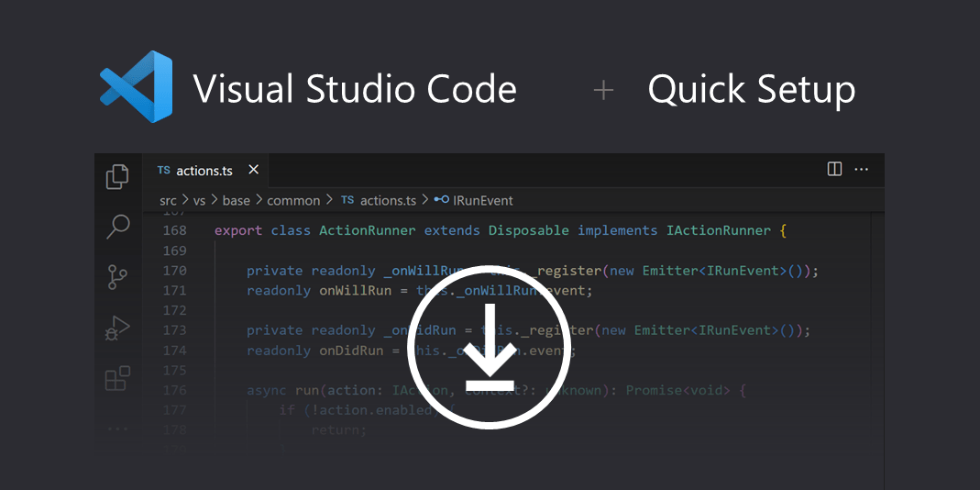This screenshot has width=980, height=490.
Task: Click line number 170 in gutter
Action: [x=175, y=271]
